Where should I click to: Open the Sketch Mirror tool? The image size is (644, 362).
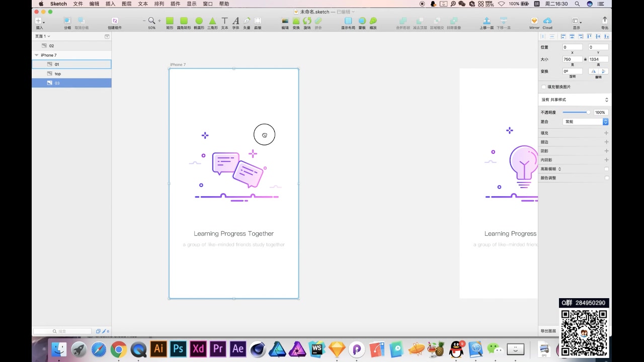pyautogui.click(x=534, y=21)
